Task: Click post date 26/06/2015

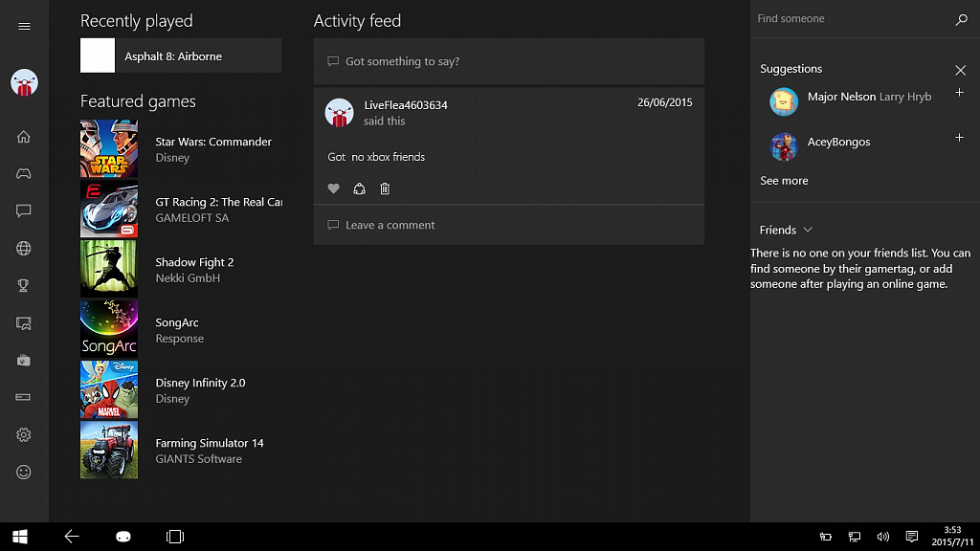Action: click(x=665, y=102)
